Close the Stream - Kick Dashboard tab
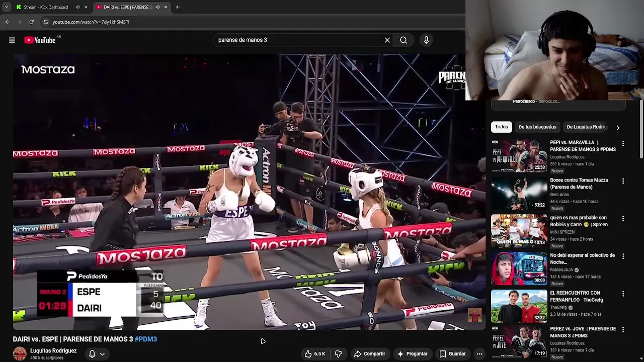The image size is (644, 362). 86,7
